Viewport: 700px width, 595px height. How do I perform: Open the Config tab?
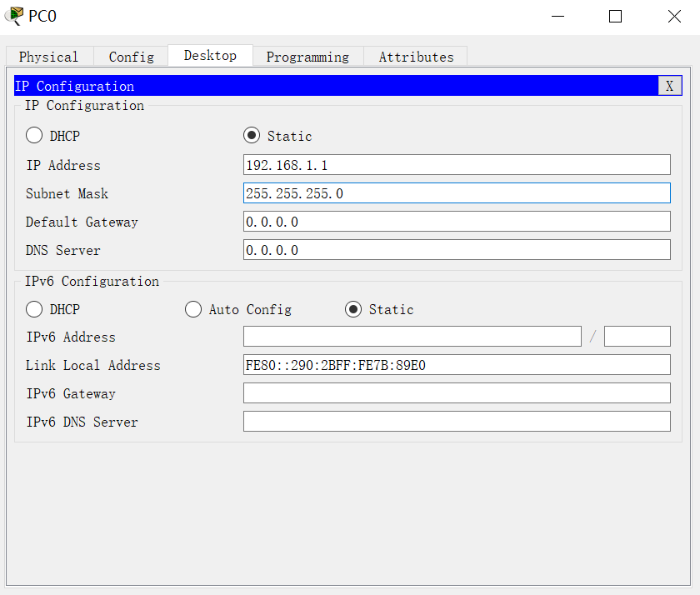[132, 57]
